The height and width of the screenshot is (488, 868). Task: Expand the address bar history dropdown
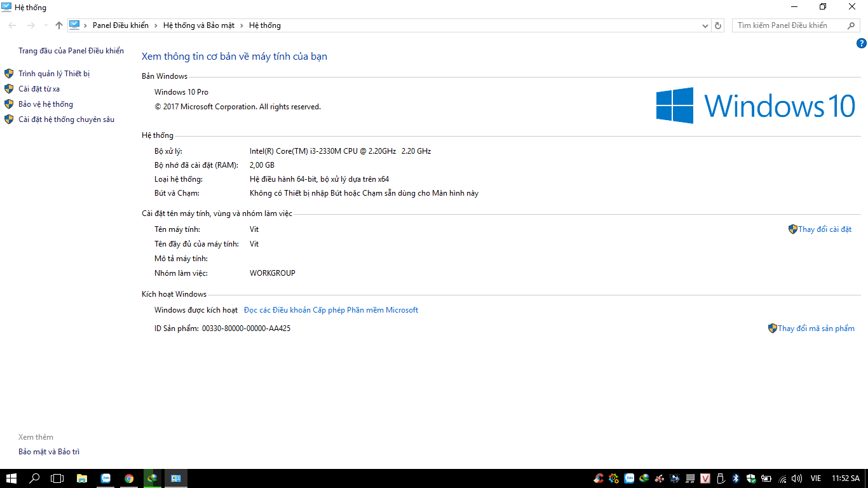705,25
